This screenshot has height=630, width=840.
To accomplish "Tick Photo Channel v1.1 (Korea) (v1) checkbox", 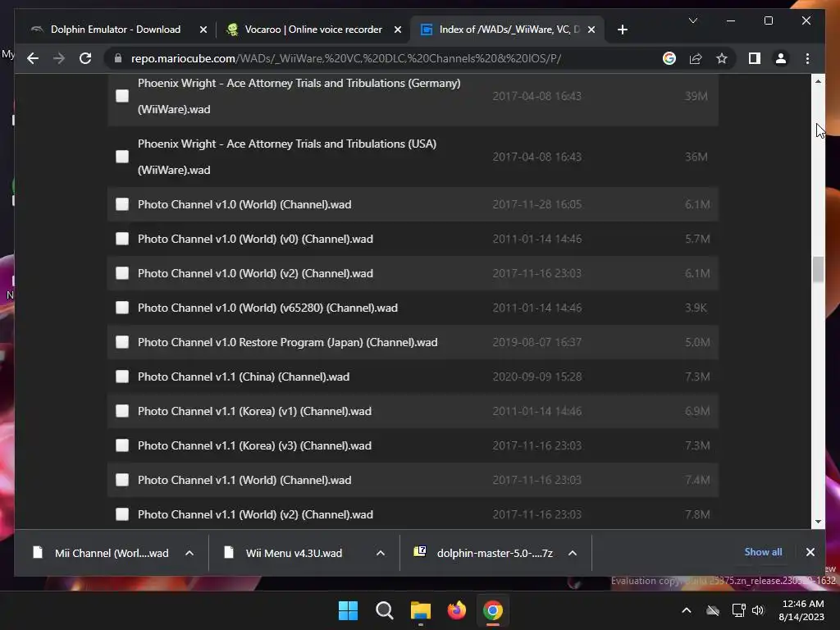I will [x=122, y=411].
